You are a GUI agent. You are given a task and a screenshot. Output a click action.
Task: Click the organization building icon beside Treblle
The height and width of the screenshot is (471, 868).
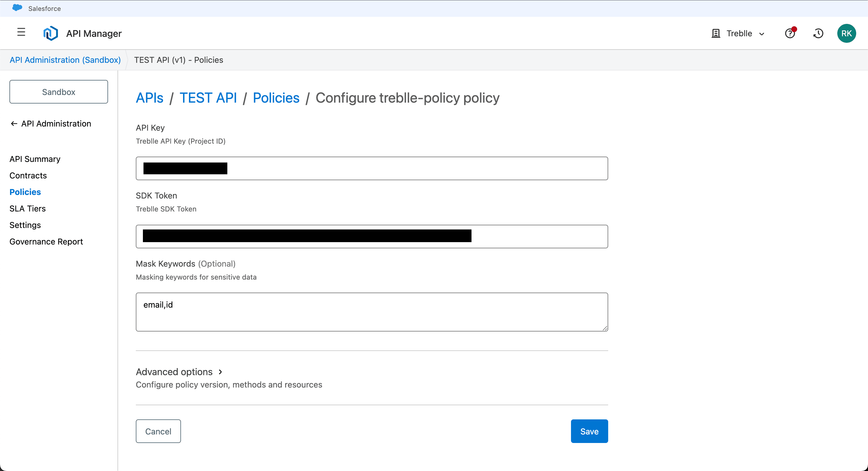click(x=715, y=33)
